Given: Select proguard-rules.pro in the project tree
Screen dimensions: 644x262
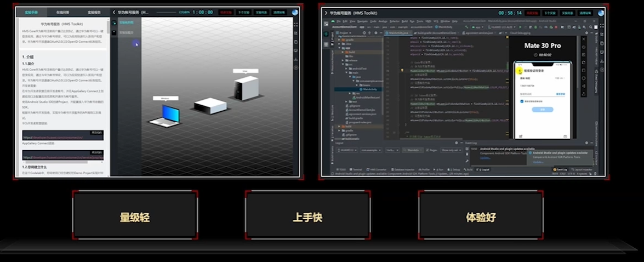Looking at the screenshot, I should click(x=359, y=122).
